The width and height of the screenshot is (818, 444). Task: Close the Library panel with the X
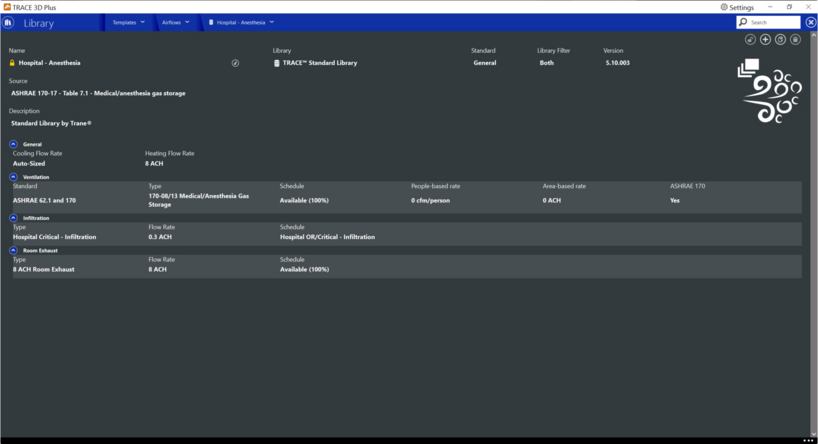[x=810, y=22]
